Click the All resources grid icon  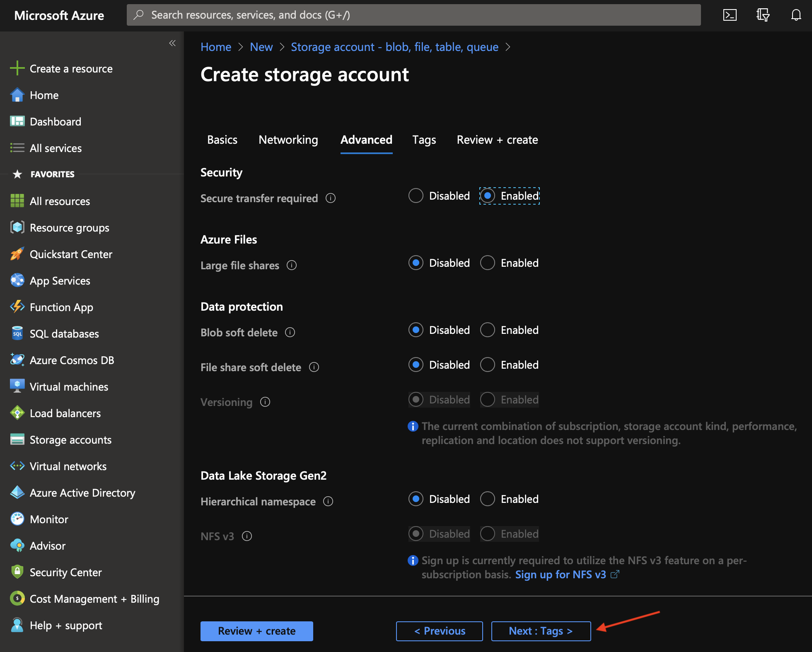pyautogui.click(x=17, y=201)
